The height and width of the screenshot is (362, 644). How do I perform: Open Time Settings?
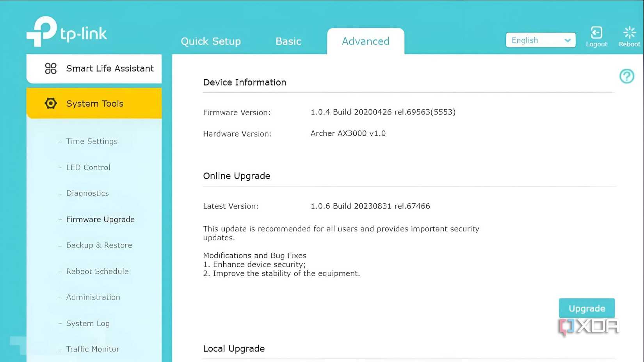(92, 141)
